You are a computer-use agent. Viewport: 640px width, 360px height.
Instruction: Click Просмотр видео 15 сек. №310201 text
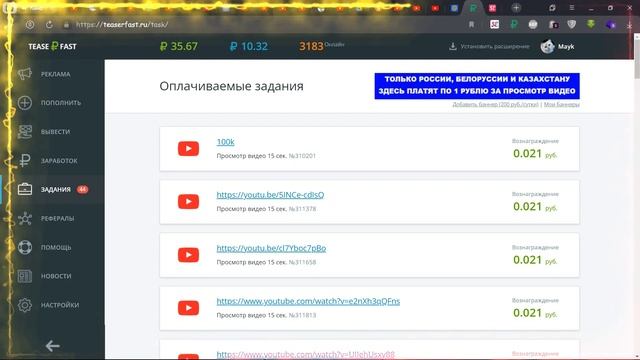click(x=266, y=156)
